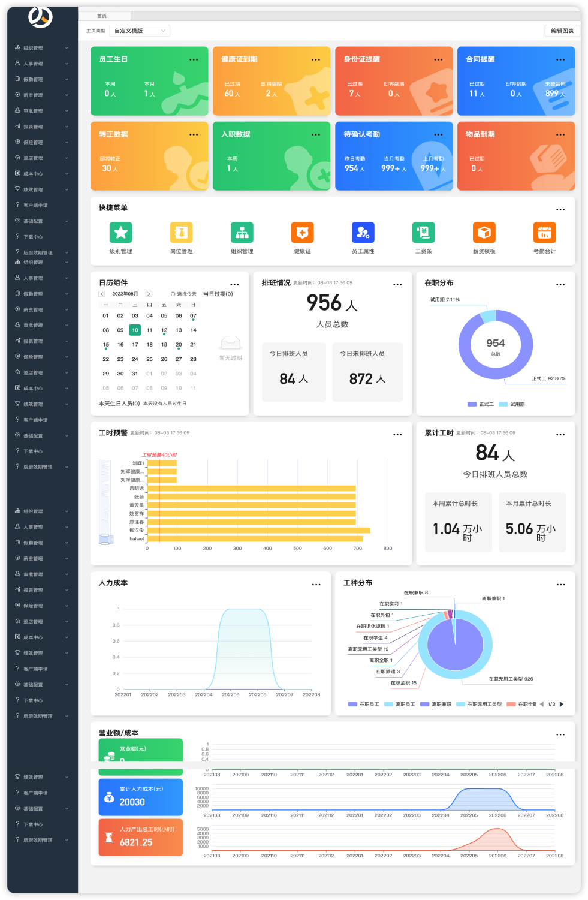Open 级别管理 star icon in quick menu
588x900 pixels.
120,233
